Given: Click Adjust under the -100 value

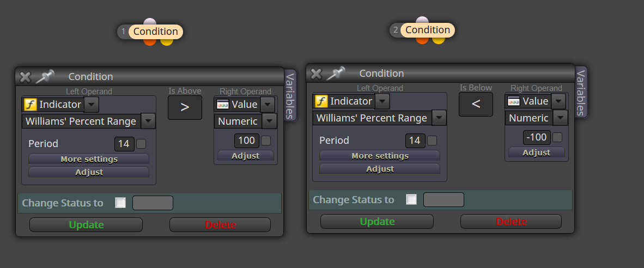Looking at the screenshot, I should 536,153.
